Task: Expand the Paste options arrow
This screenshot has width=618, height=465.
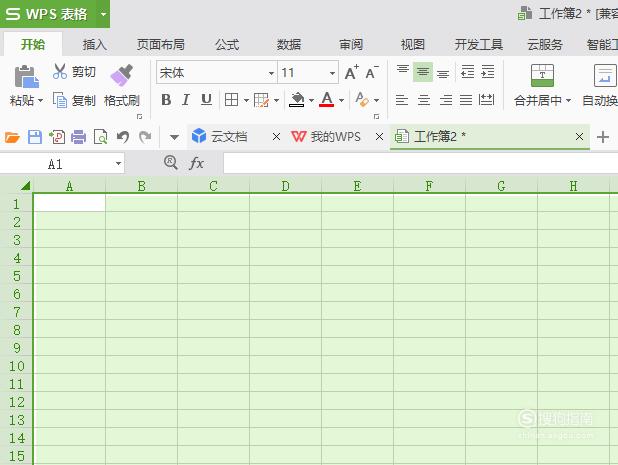Action: (40, 100)
